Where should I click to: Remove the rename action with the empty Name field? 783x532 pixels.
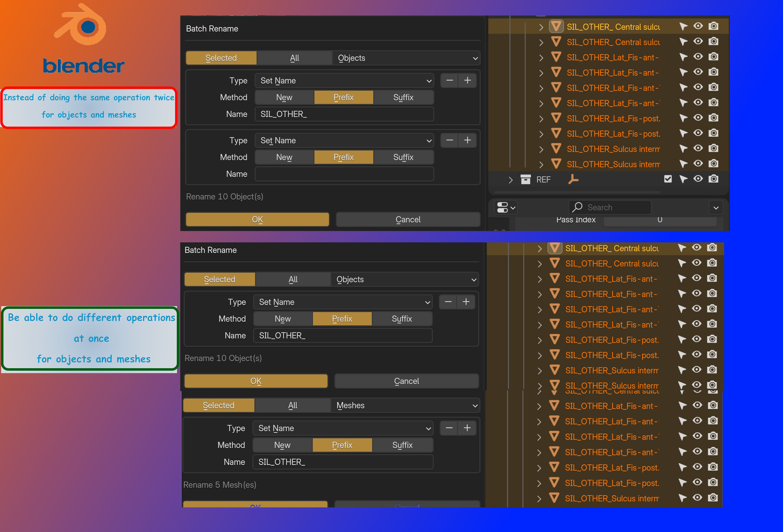(449, 140)
